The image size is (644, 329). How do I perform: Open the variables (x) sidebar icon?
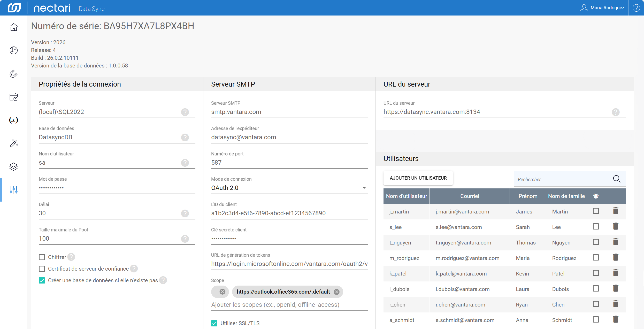pos(14,120)
